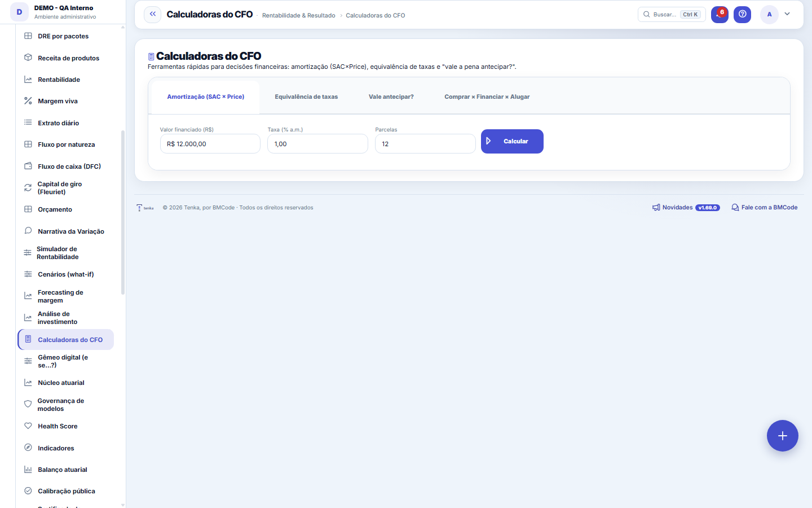
Task: Click the Health Score heart icon
Action: coord(28,426)
